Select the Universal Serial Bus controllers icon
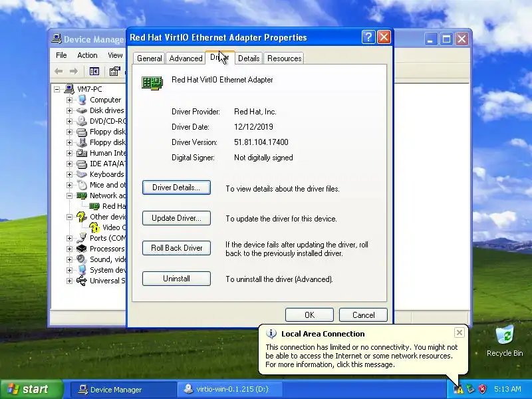The height and width of the screenshot is (399, 532). 82,281
